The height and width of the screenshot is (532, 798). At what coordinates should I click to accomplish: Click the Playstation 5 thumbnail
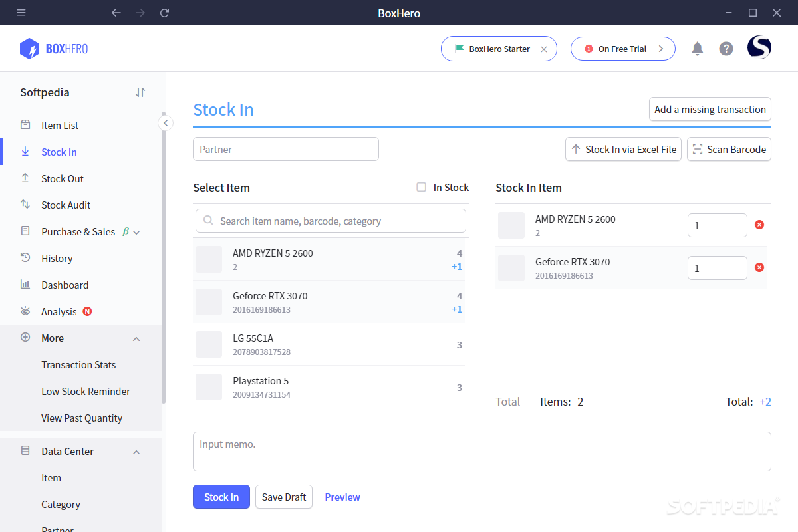[x=209, y=387]
